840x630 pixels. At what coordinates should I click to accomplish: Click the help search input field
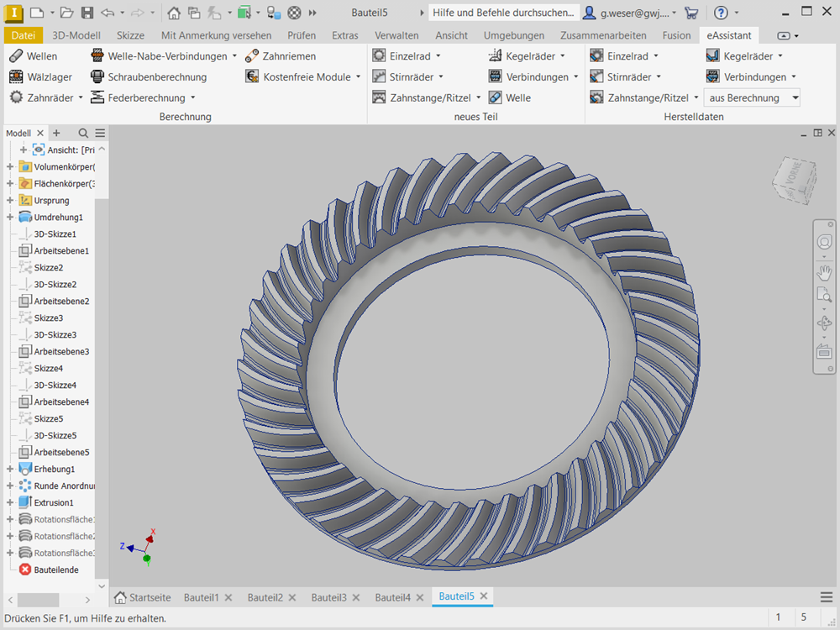pos(504,13)
